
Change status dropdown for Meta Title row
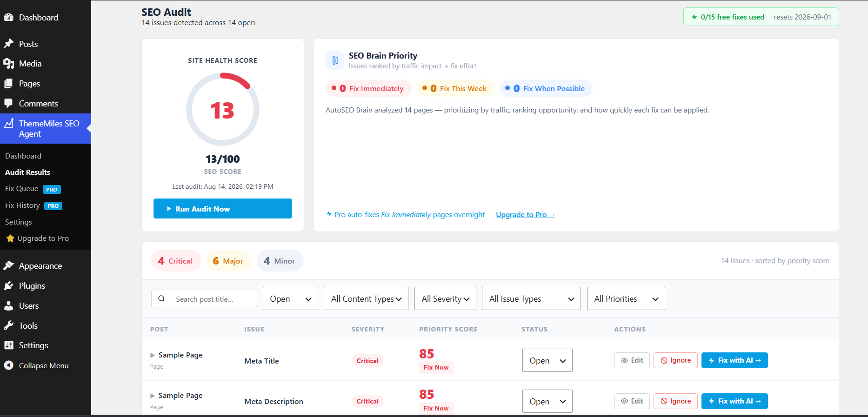(x=547, y=360)
